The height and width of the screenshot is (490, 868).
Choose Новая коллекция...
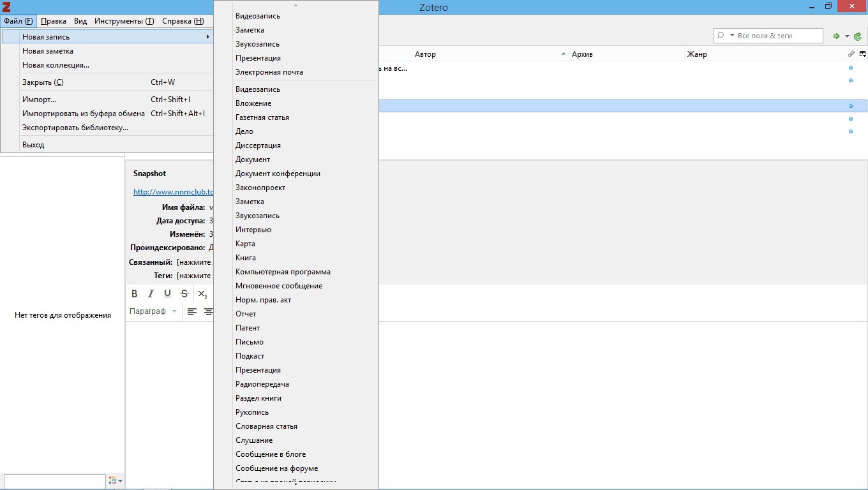107,65
